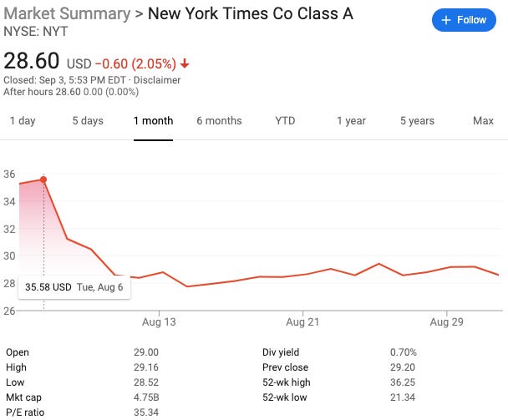Click the Aug 21 axis label
The height and width of the screenshot is (420, 508).
(302, 321)
